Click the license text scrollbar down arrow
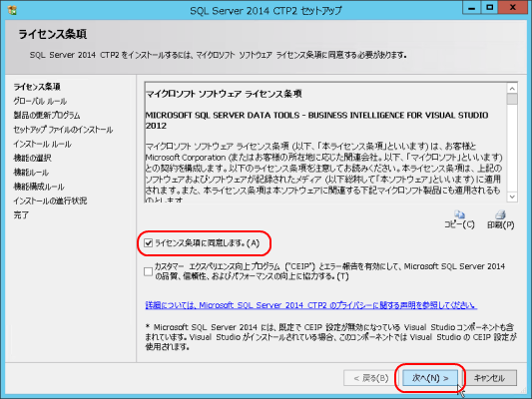 512,197
